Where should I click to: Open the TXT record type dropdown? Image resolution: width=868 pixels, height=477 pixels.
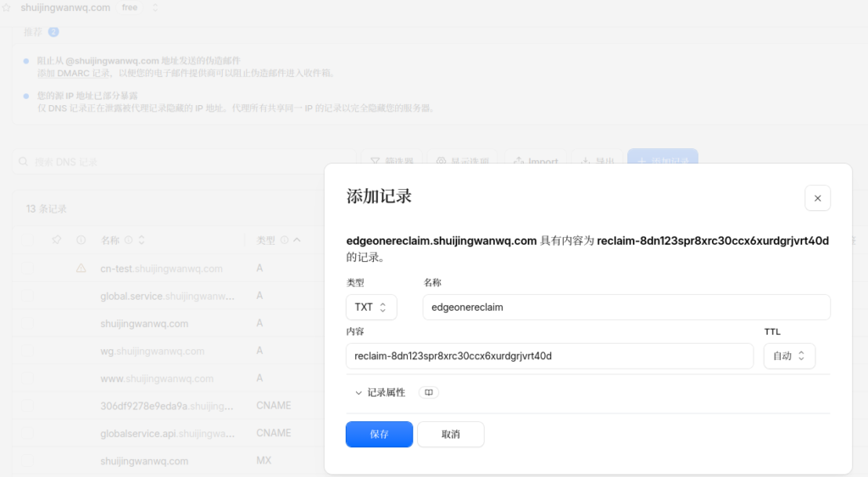[x=371, y=307]
